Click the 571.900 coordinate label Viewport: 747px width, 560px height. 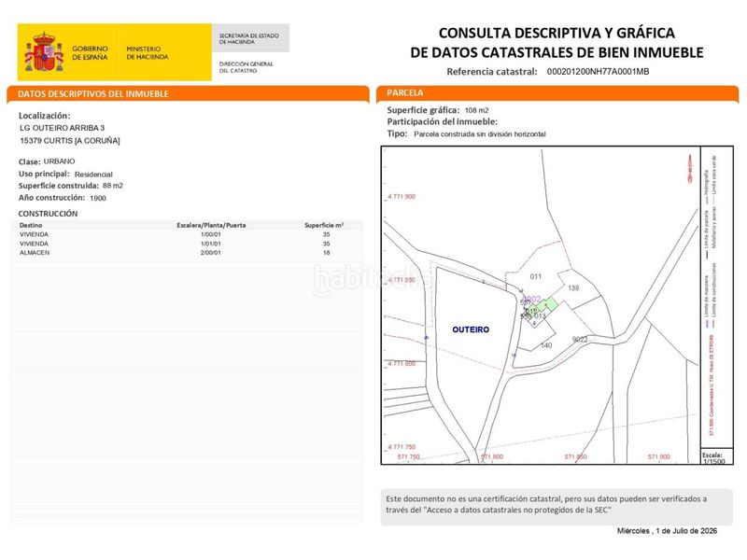pos(659,456)
